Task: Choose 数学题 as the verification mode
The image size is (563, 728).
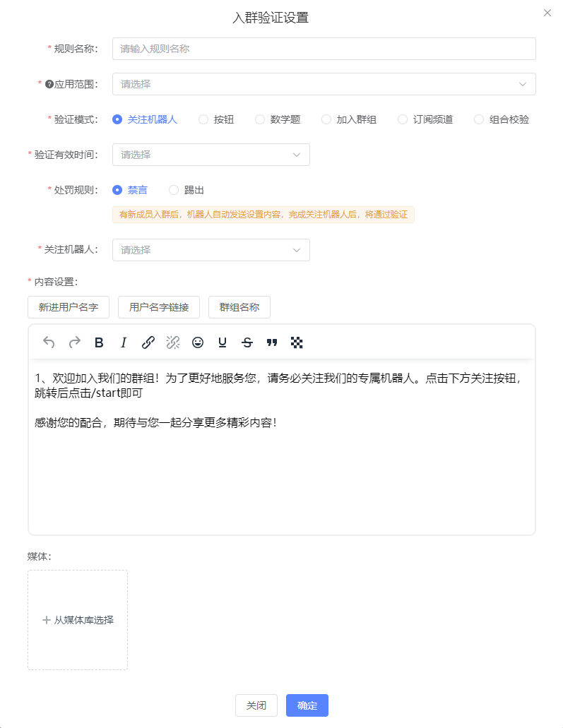Action: point(260,119)
